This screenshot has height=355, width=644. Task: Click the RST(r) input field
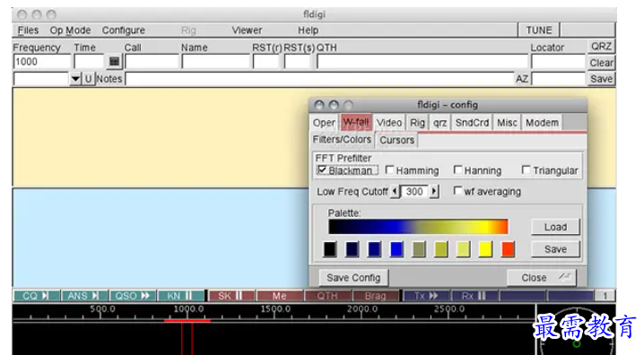pos(266,62)
